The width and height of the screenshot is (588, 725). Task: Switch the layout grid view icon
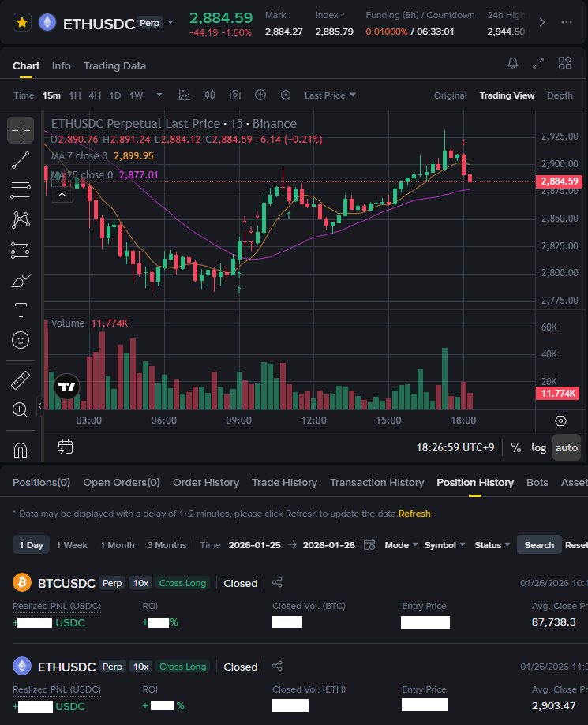tap(565, 63)
